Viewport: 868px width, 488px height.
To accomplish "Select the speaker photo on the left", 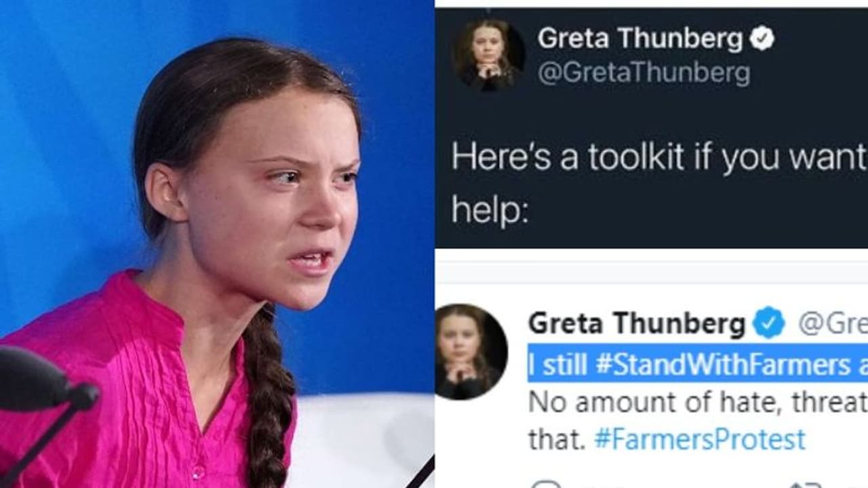I will (x=217, y=244).
